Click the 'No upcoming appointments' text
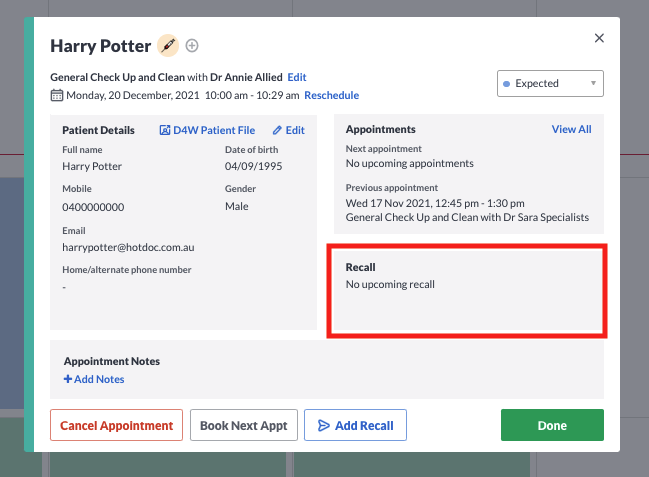Viewport: 649px width, 477px height. (409, 164)
